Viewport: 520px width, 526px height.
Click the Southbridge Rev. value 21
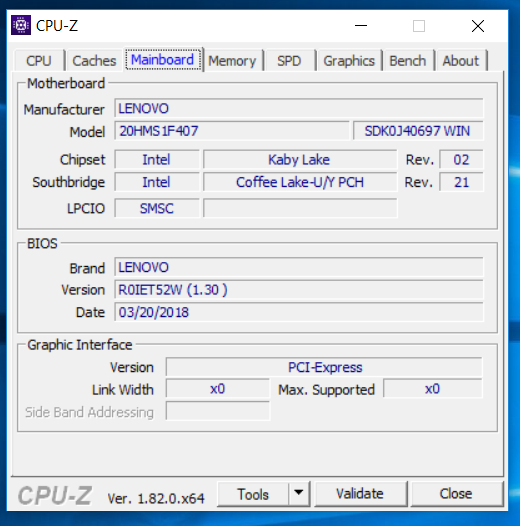click(x=461, y=182)
